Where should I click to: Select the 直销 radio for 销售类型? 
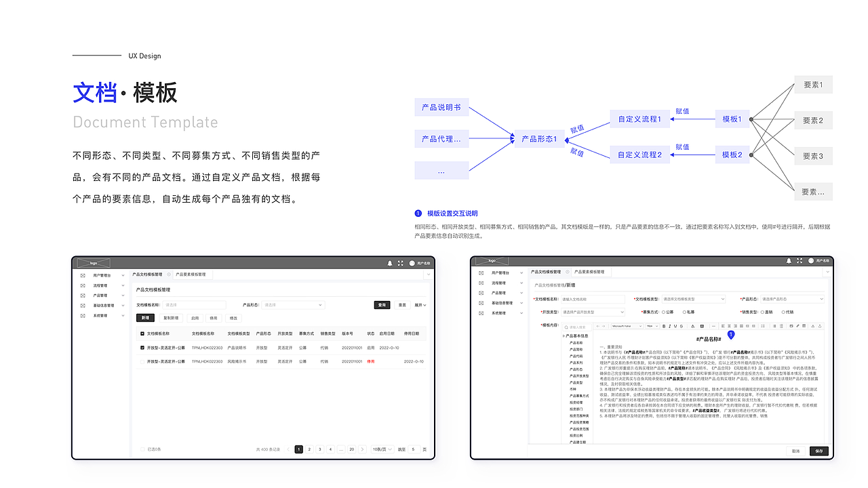[761, 312]
